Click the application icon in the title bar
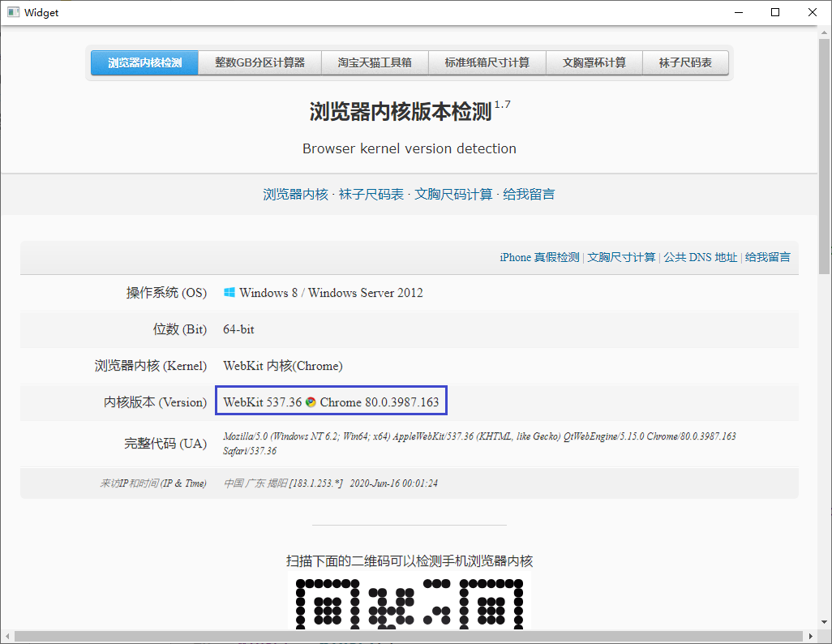 [12, 12]
